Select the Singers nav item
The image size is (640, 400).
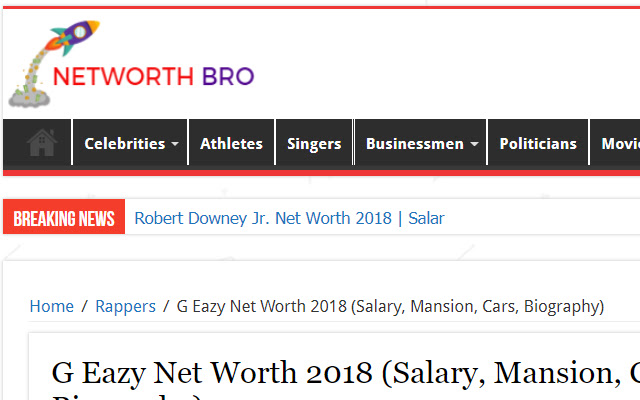coord(314,143)
